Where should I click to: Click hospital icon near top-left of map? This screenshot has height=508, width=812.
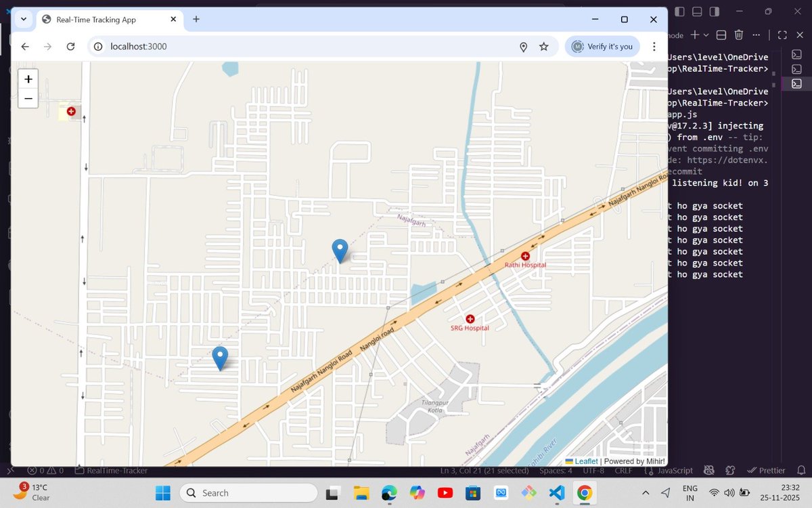coord(70,111)
